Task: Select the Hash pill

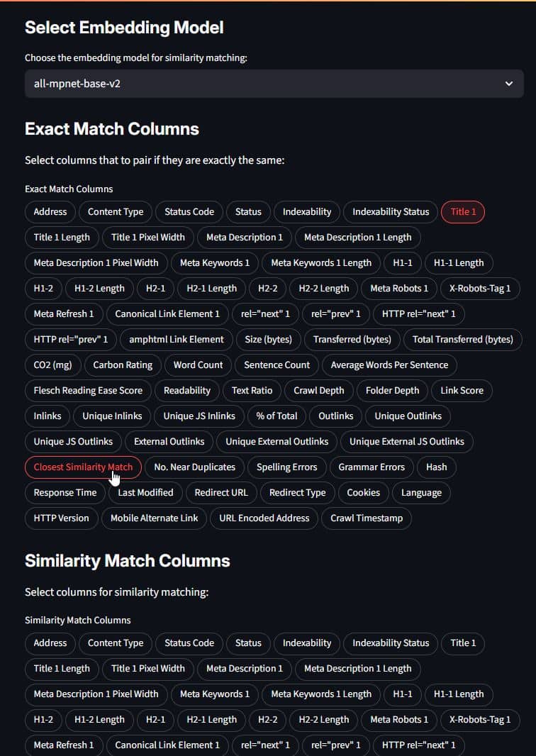Action: point(436,467)
